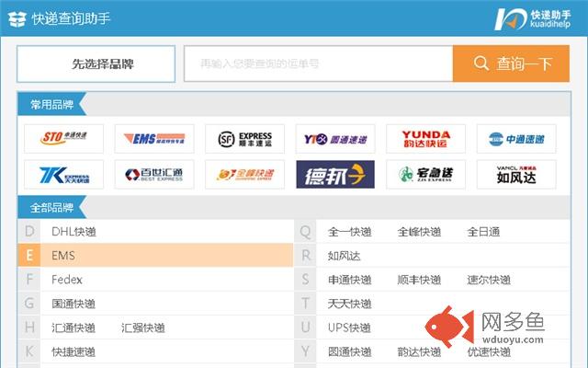
Task: Click the letter T index cell
Action: (x=305, y=304)
